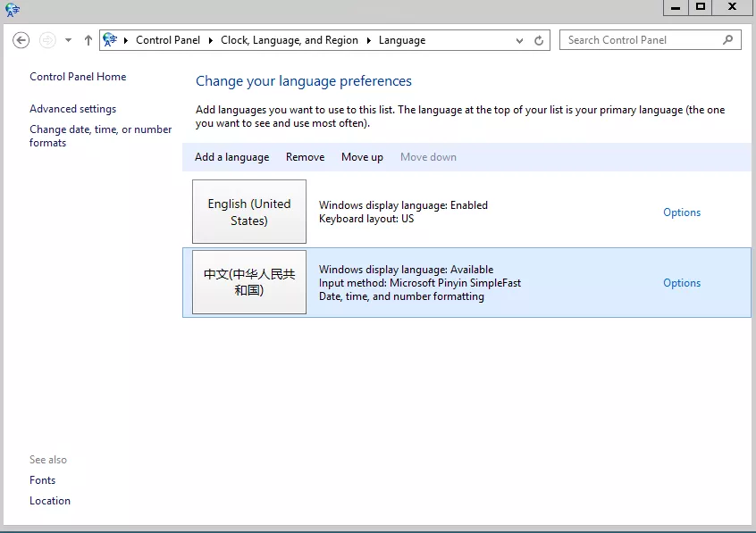The image size is (756, 533).
Task: Open the recent locations dropdown arrow
Action: tap(69, 40)
